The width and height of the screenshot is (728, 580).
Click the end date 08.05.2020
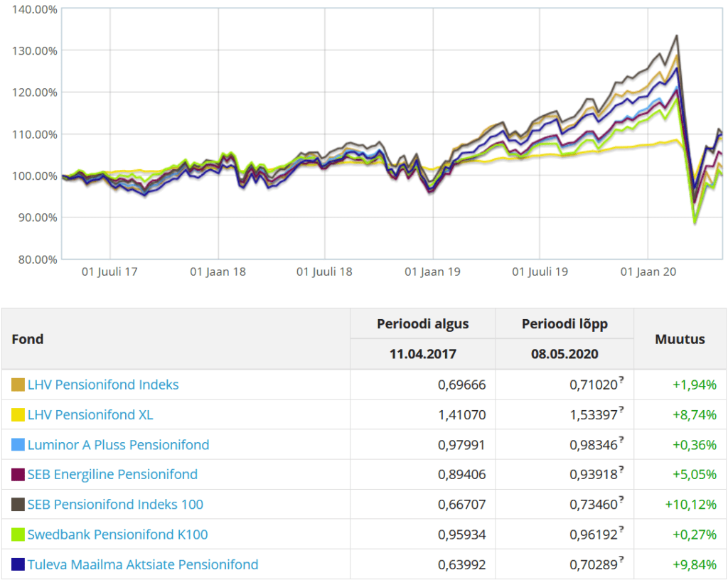point(564,354)
